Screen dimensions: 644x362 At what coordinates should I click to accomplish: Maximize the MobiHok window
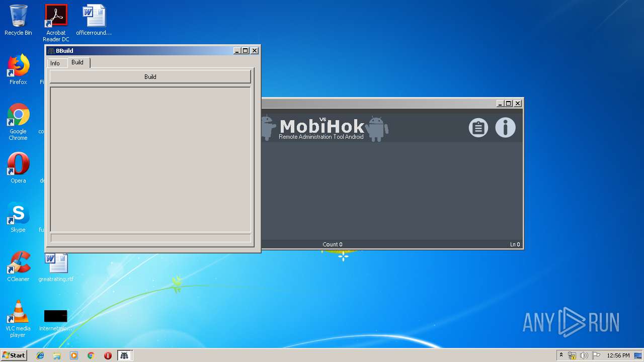point(509,104)
